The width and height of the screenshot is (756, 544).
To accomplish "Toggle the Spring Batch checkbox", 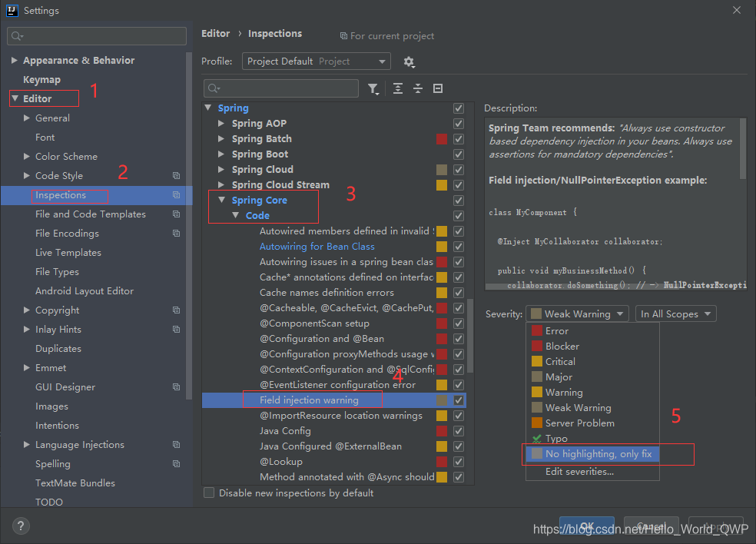I will pyautogui.click(x=459, y=139).
